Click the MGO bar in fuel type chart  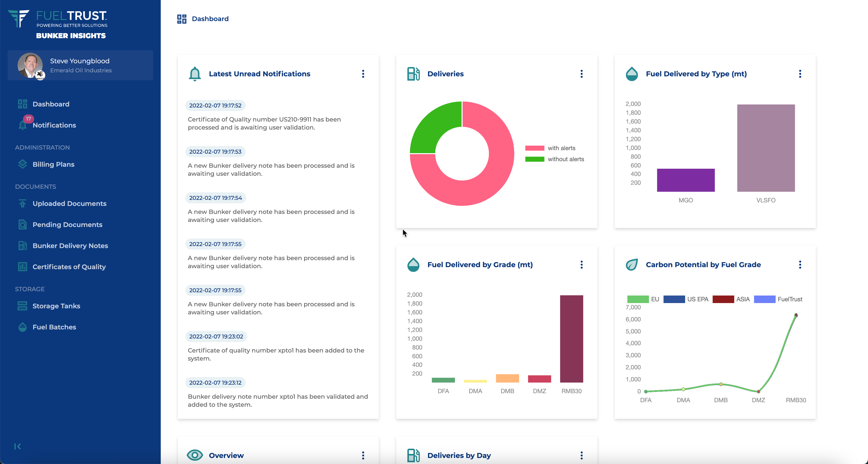686,180
